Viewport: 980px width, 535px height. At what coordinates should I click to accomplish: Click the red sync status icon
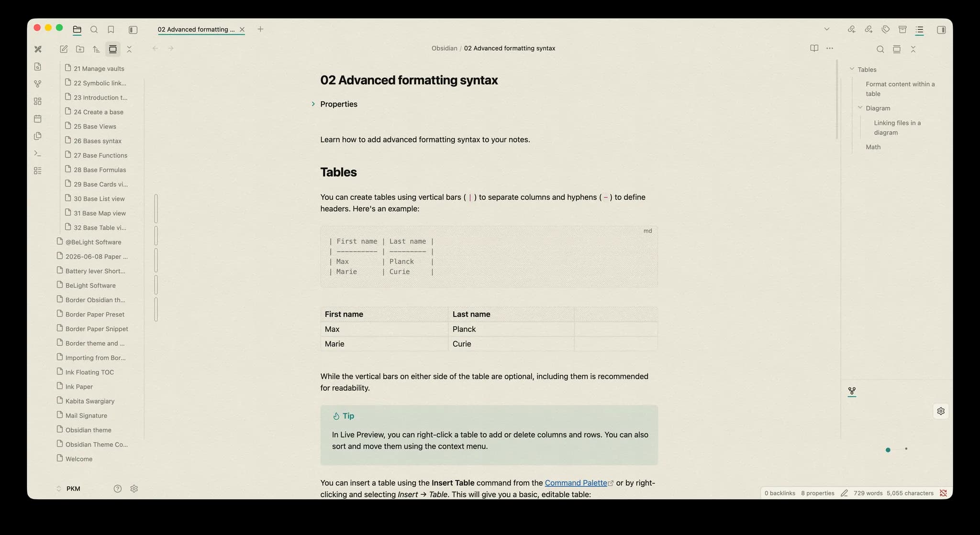[x=943, y=493]
